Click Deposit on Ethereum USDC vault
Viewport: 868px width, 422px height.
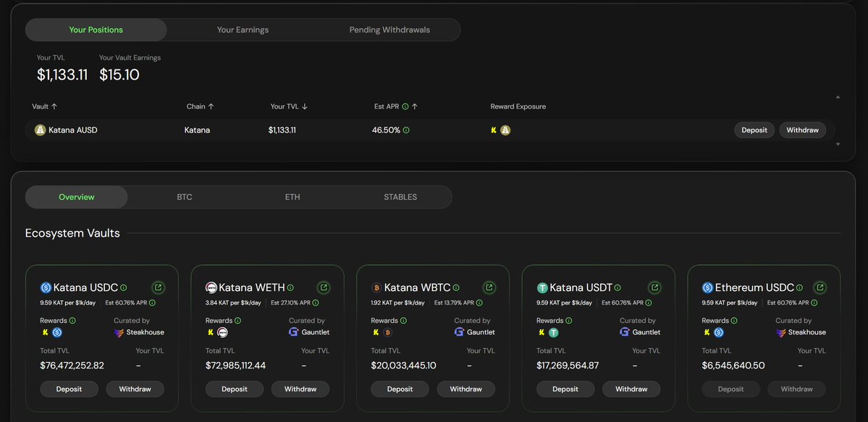pyautogui.click(x=731, y=389)
